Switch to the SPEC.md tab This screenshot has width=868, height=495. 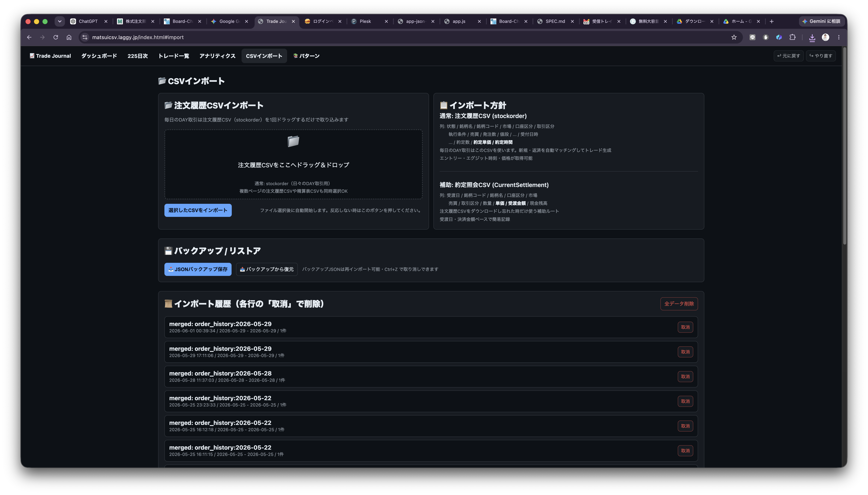pyautogui.click(x=555, y=21)
